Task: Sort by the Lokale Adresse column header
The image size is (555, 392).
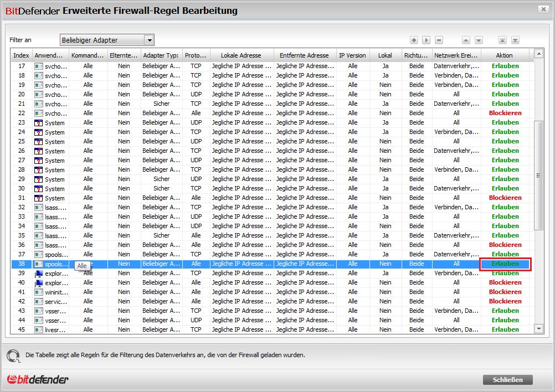Action: 241,55
